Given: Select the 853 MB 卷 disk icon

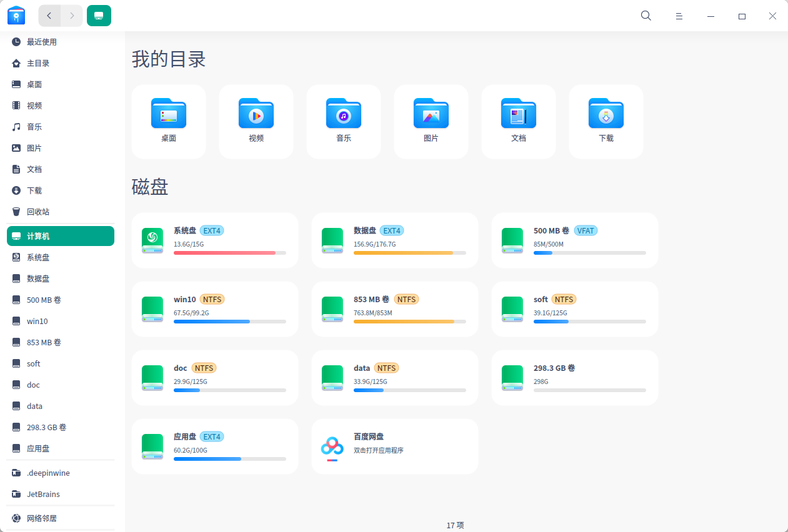Looking at the screenshot, I should tap(332, 309).
